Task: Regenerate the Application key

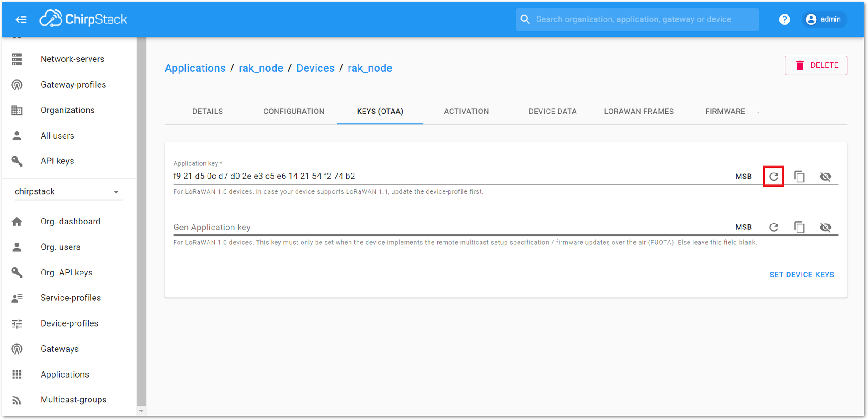Action: click(774, 176)
